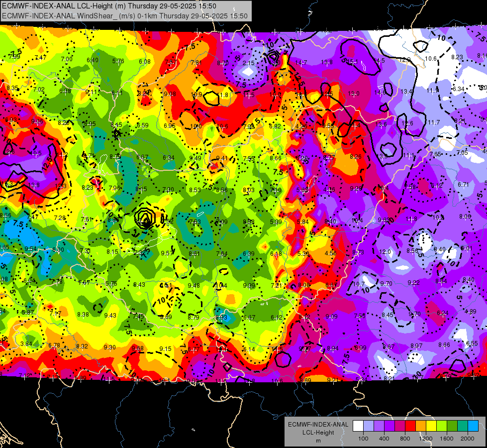Click the wind shear value 7.96
The width and height of the screenshot is (487, 448).
click(114, 188)
